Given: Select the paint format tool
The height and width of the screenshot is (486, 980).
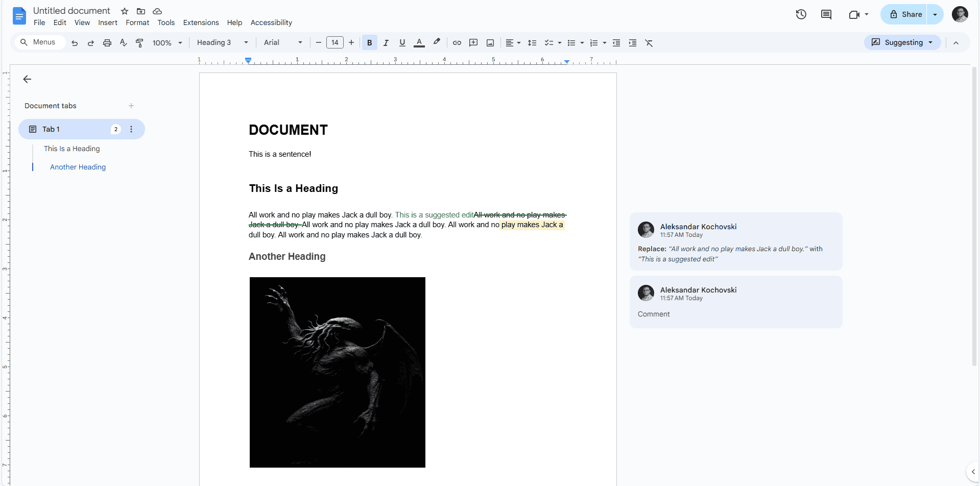Looking at the screenshot, I should coord(139,43).
